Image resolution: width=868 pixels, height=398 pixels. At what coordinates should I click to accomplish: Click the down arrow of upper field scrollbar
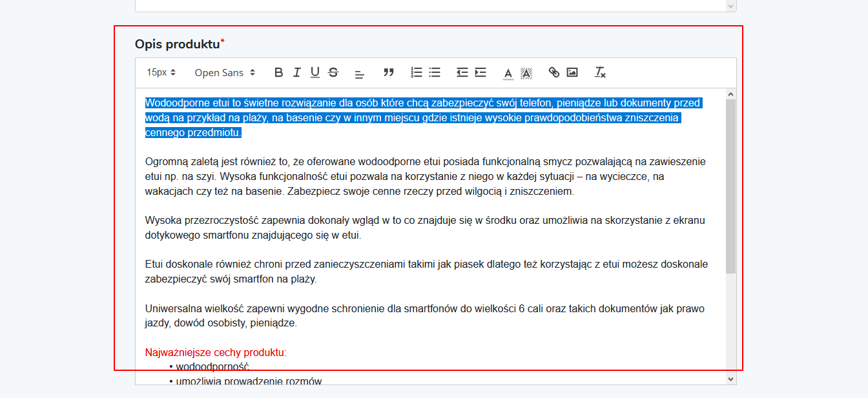coord(731,6)
